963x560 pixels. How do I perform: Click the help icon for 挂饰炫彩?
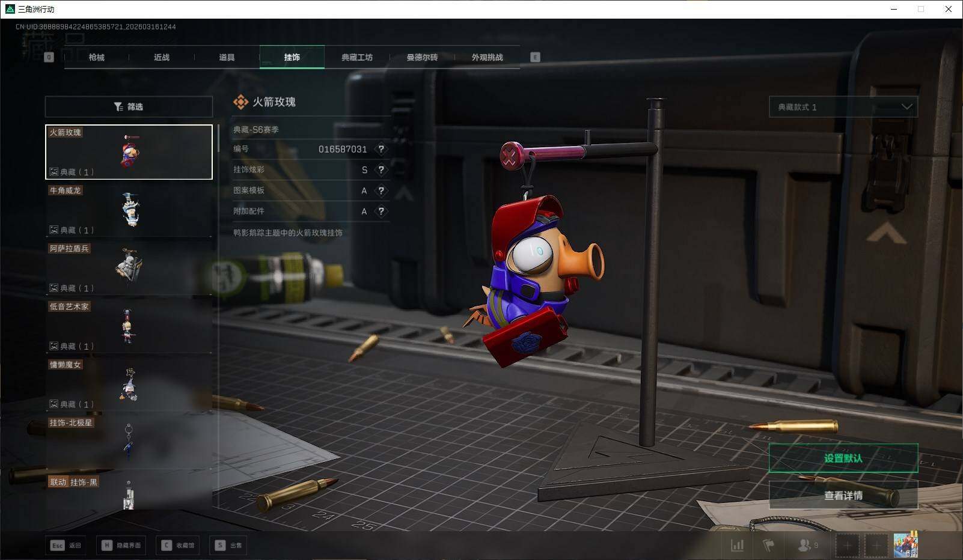[x=381, y=170]
